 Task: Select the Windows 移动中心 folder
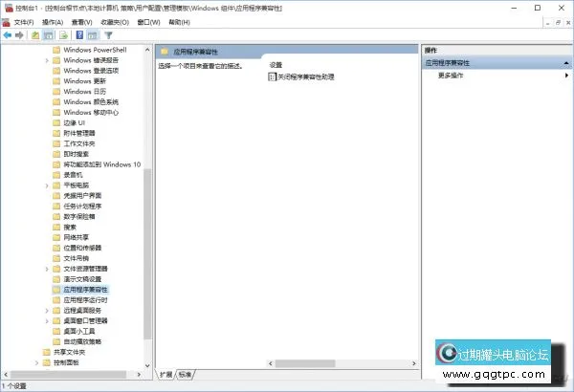point(91,113)
